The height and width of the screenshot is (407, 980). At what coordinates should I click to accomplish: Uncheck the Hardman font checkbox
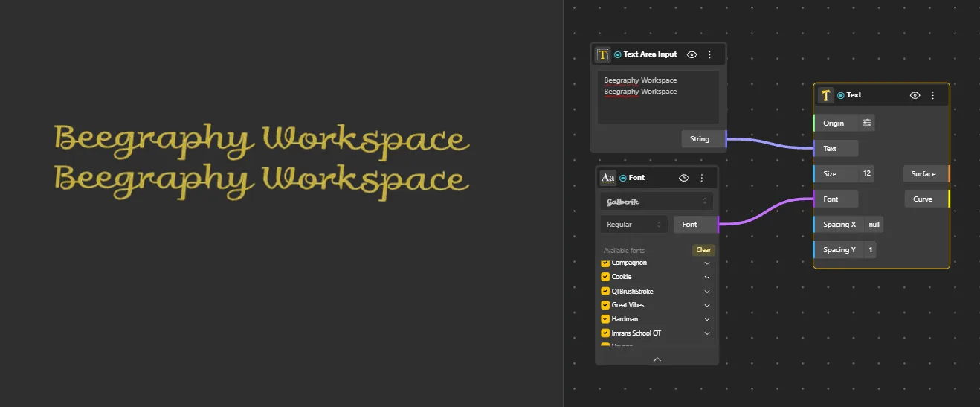pos(605,319)
